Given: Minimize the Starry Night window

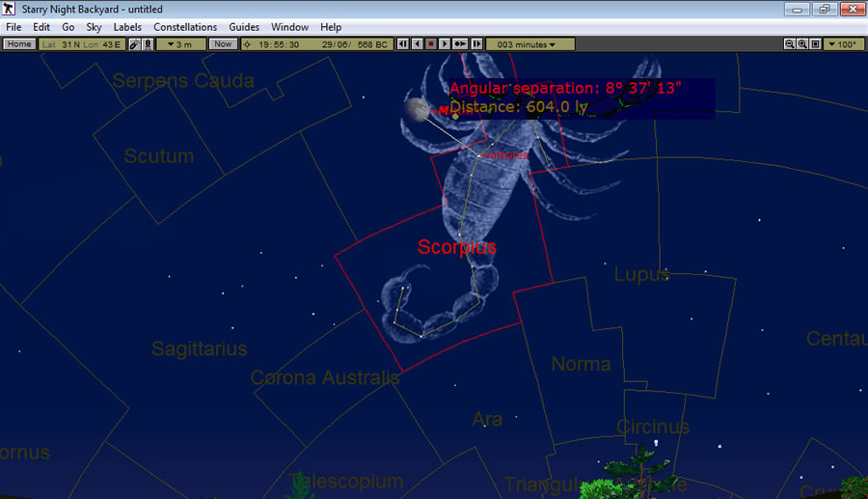Looking at the screenshot, I should (798, 9).
